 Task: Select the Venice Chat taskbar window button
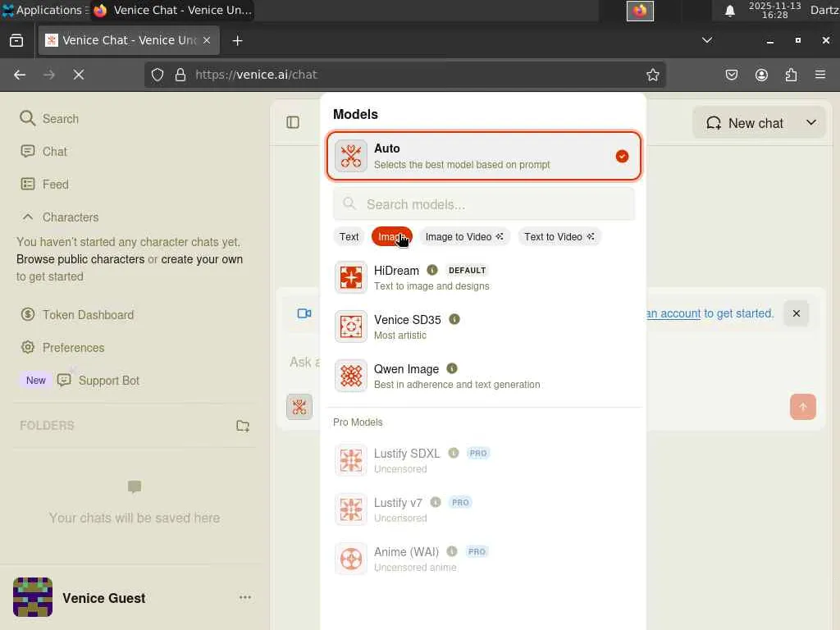point(172,10)
